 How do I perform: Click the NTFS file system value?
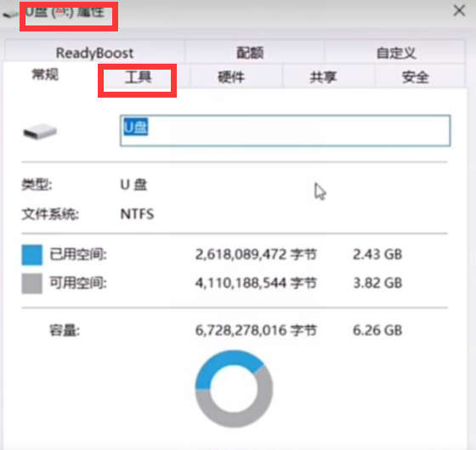tap(137, 214)
